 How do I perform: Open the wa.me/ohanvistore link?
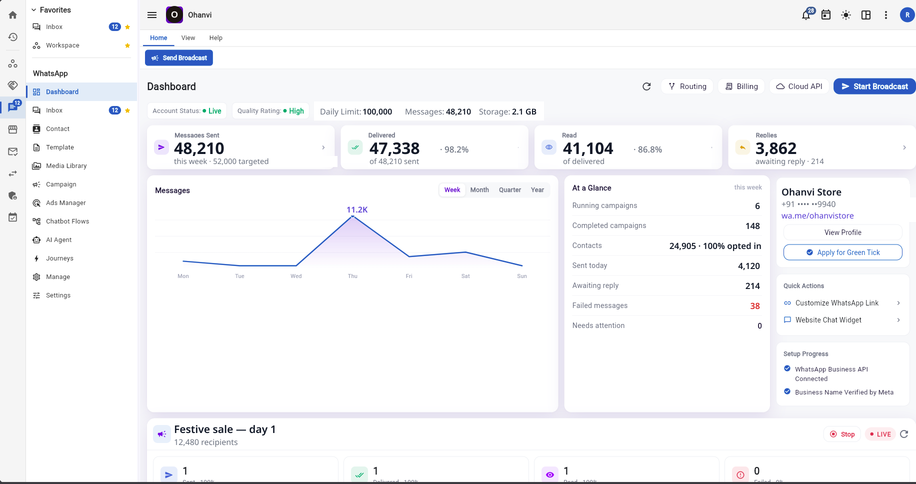[x=817, y=216]
